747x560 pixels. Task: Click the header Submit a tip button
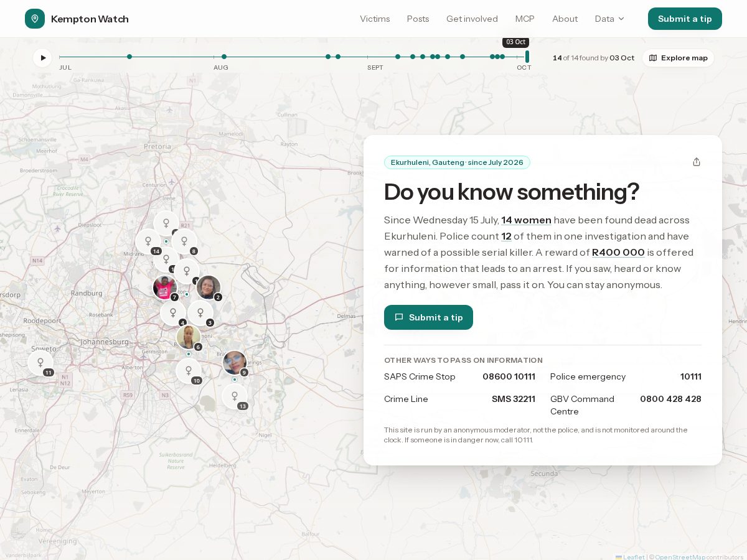685,19
